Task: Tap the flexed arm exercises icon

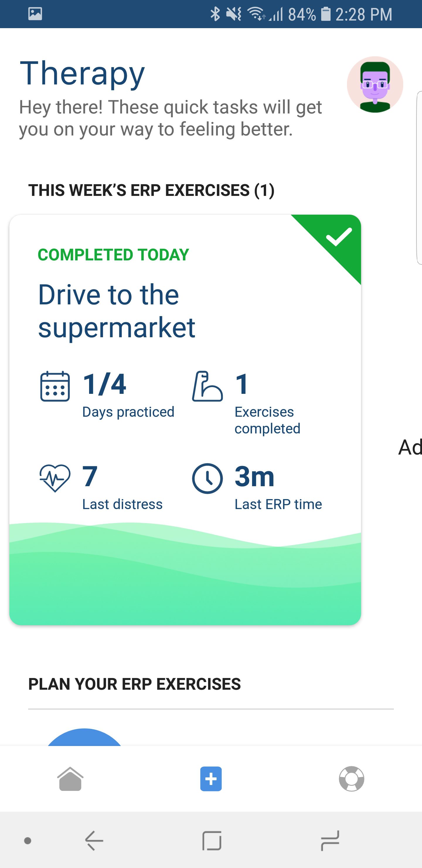Action: [207, 386]
